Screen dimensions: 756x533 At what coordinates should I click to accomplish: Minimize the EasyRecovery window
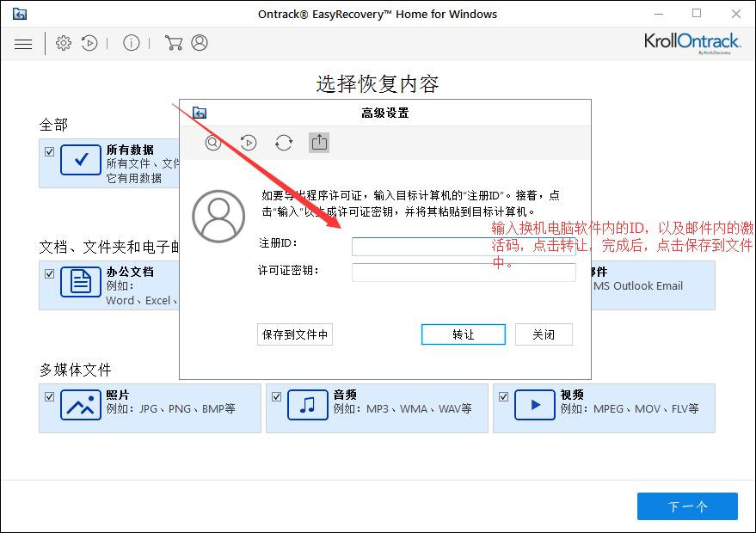coord(659,14)
